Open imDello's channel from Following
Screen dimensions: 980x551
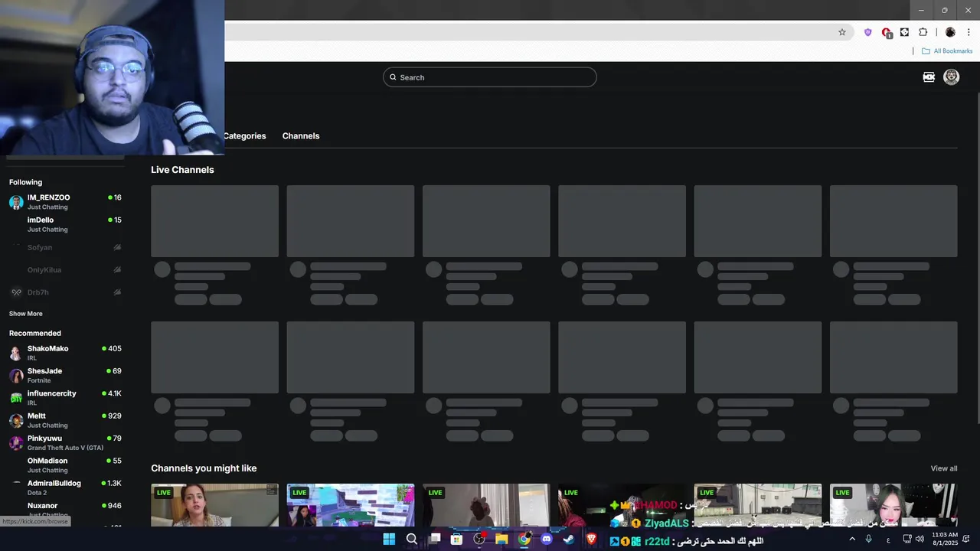click(x=65, y=224)
